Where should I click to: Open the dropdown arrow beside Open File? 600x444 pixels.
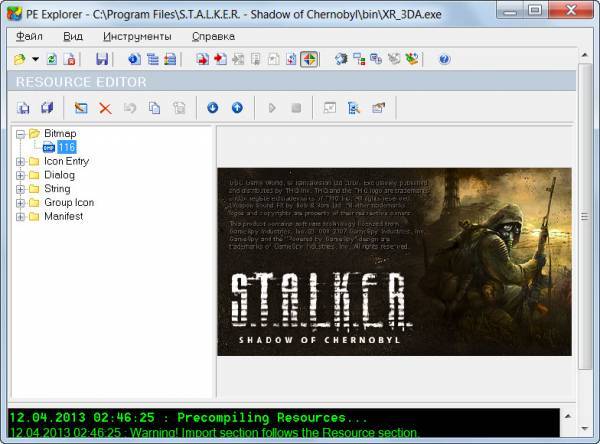tap(35, 59)
